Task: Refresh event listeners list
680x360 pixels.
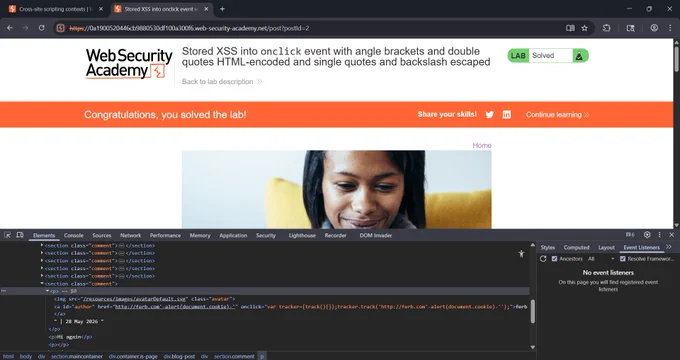Action: pos(543,259)
